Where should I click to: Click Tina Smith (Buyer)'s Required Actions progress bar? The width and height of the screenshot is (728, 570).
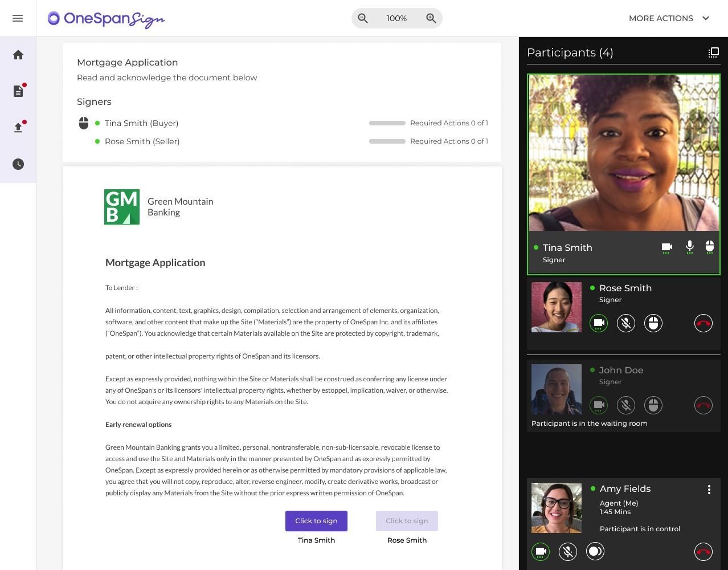(387, 123)
